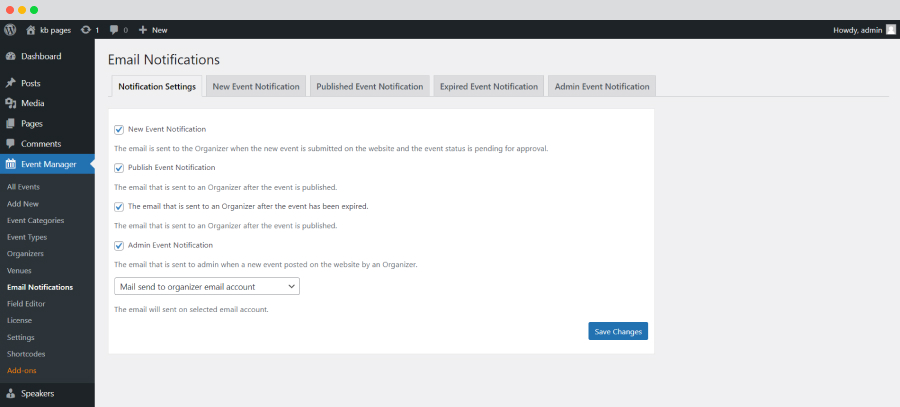Open Media menu label
This screenshot has height=407, width=900.
33,103
